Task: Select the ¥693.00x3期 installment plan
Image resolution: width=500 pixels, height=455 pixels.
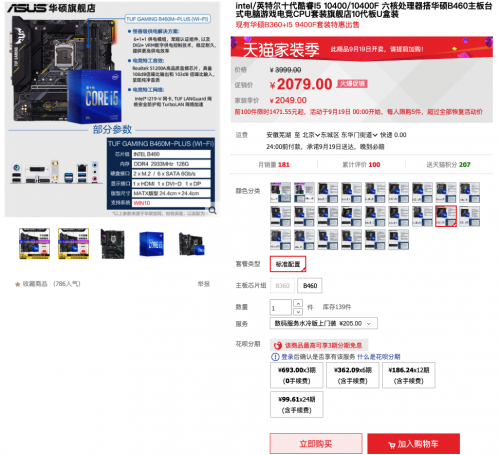Action: pos(297,375)
